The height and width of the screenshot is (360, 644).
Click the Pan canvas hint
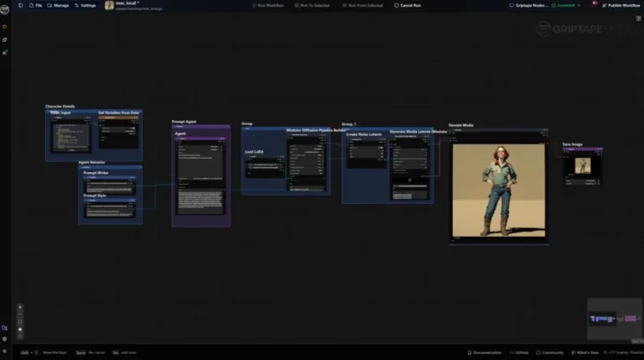(x=91, y=352)
